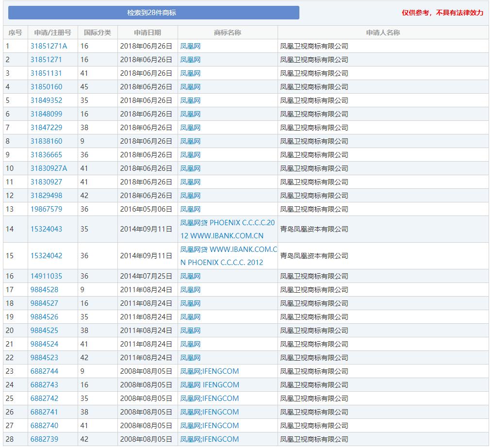Image resolution: width=493 pixels, height=448 pixels.
Task: Select applicant 凤凰卫视商标有限公司 in row 1
Action: [314, 46]
